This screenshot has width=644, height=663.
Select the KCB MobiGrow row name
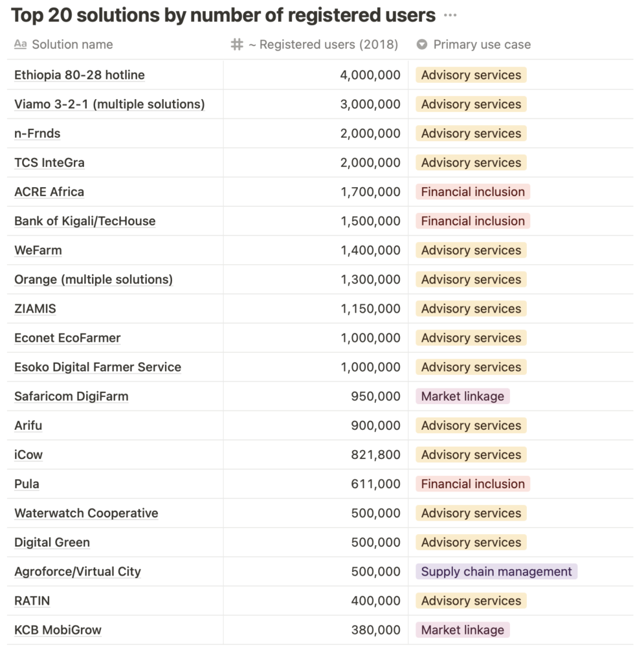(58, 629)
